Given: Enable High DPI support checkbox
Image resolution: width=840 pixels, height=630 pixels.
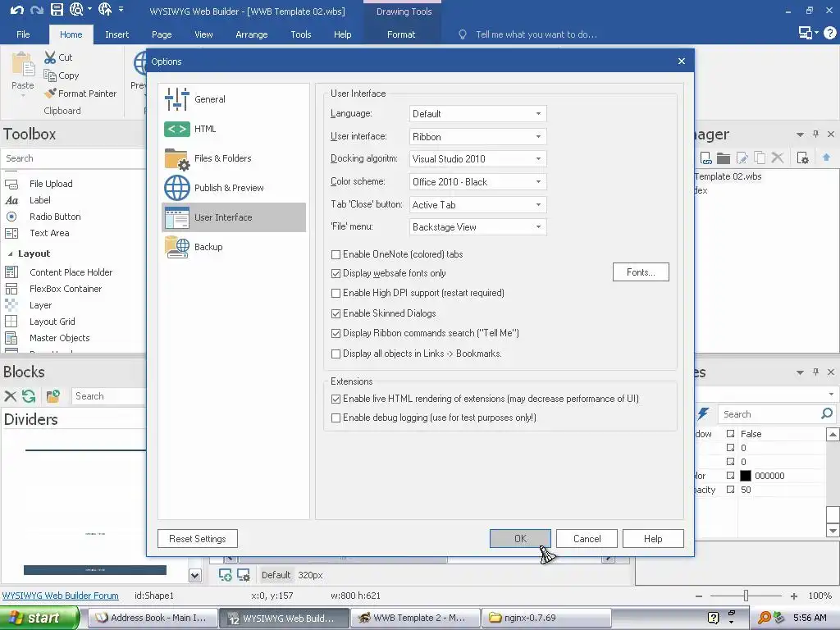Looking at the screenshot, I should 336,293.
